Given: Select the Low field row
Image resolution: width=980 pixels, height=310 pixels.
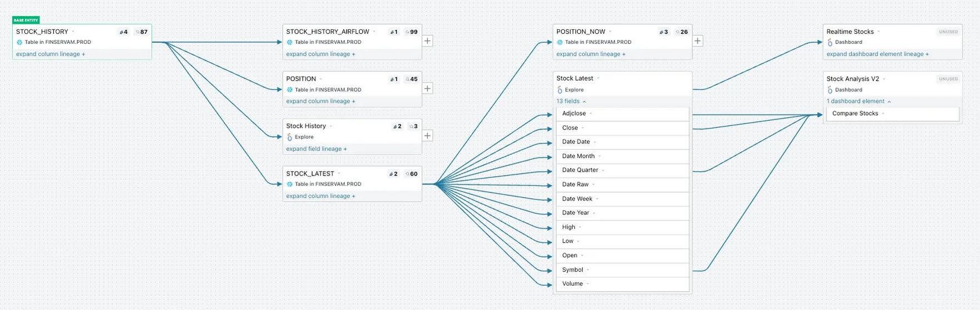Looking at the screenshot, I should pos(623,241).
